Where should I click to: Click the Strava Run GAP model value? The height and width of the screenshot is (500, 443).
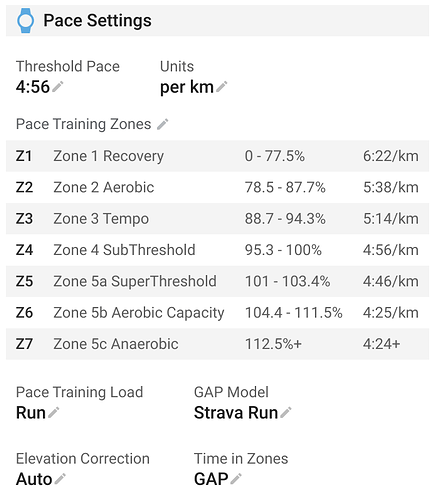click(236, 413)
